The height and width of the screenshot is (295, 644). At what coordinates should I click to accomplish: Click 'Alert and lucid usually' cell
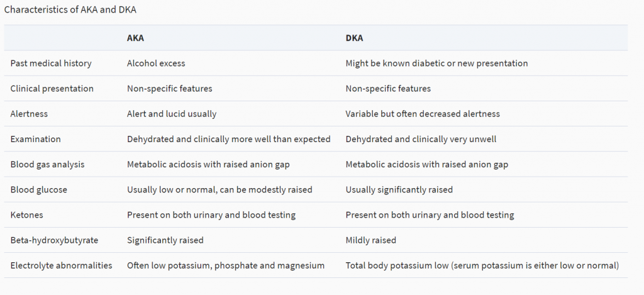(x=172, y=114)
